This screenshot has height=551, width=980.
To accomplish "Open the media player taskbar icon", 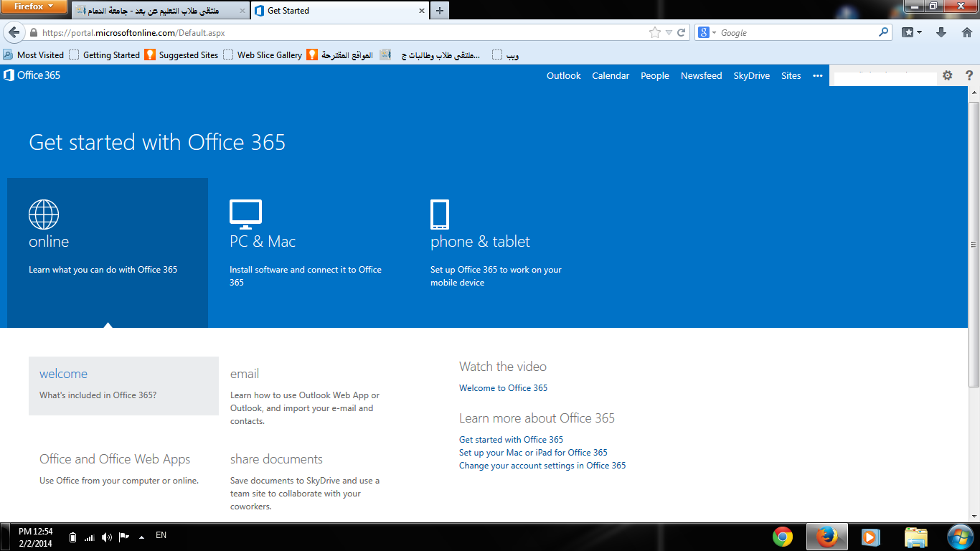I will pyautogui.click(x=870, y=537).
